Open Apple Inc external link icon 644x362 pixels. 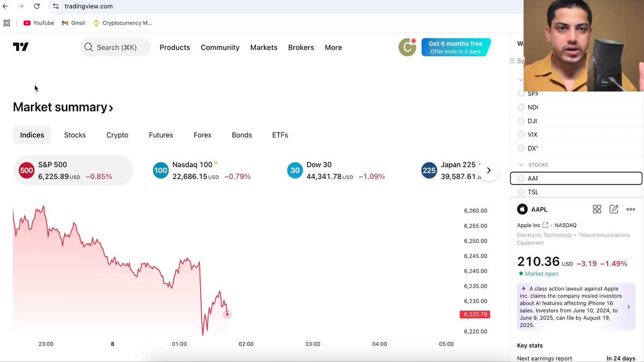tap(546, 225)
